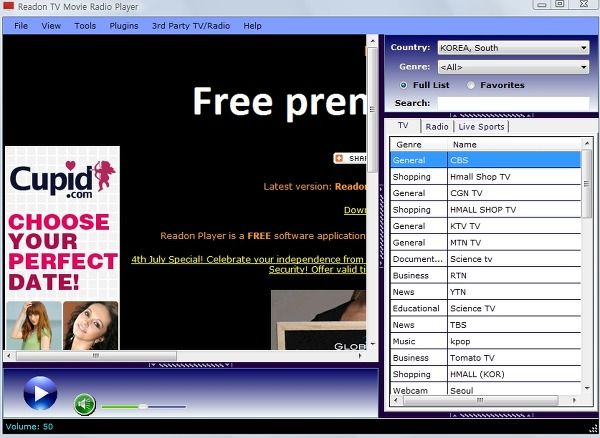This screenshot has height=438, width=600.
Task: Select the Seoul webcam row
Action: point(486,390)
